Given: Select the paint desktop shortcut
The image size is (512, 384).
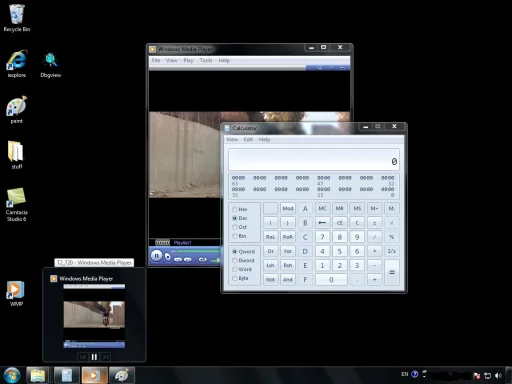Looking at the screenshot, I should pyautogui.click(x=17, y=110).
